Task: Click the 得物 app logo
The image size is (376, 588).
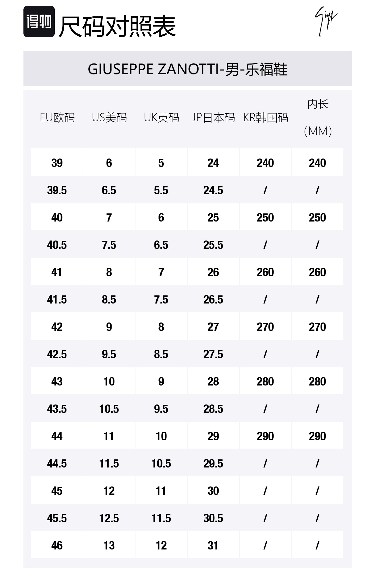Action: 39,22
